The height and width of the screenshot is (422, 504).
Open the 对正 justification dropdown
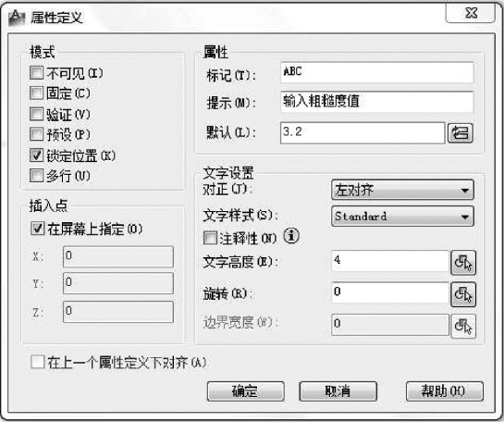click(x=402, y=190)
